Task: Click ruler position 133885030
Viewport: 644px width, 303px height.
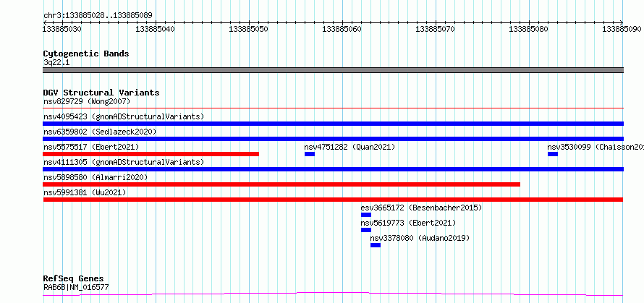Action: [x=62, y=29]
